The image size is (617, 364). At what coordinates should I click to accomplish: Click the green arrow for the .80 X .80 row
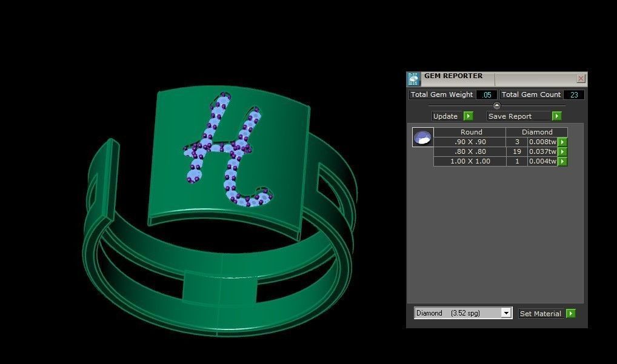[x=562, y=151]
